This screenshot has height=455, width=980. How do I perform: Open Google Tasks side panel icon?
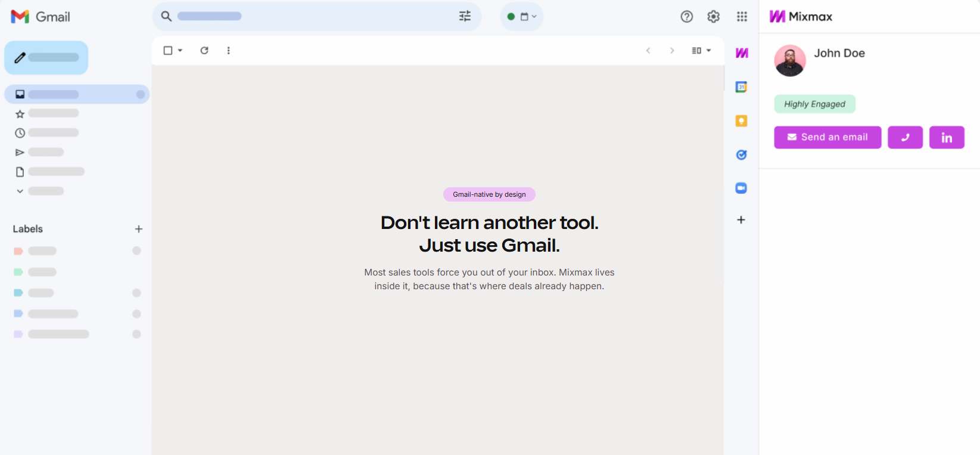click(x=741, y=155)
